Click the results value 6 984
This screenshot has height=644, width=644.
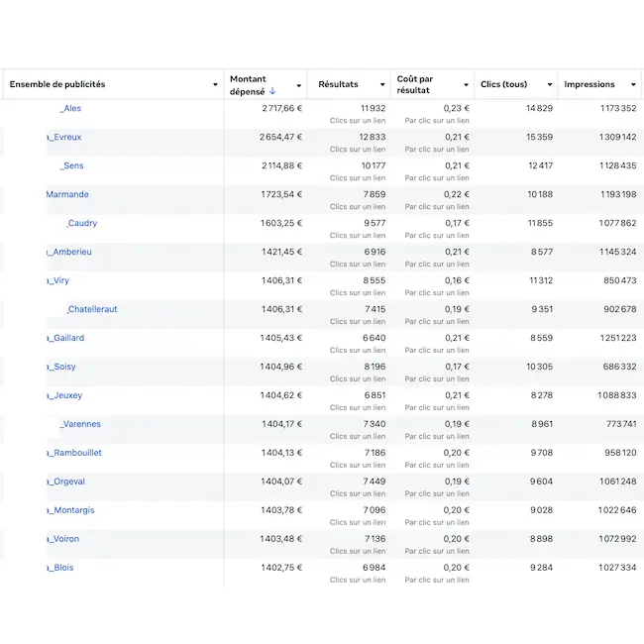[x=375, y=568]
